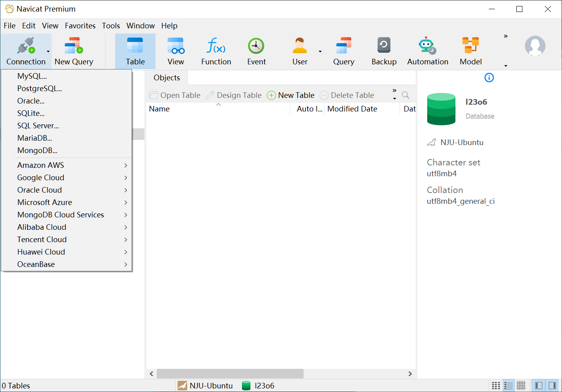Screen dimensions: 562x392
Task: Click the horizontal scrollbar thumb
Action: (x=230, y=374)
